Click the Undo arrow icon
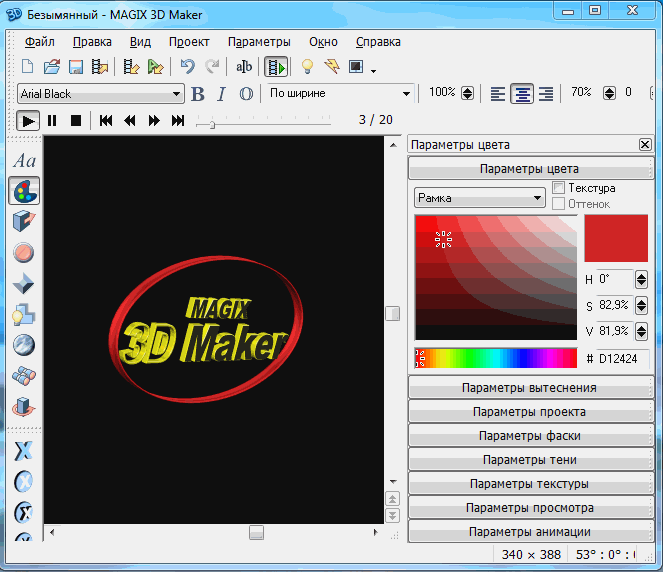The image size is (663, 572). [x=187, y=67]
